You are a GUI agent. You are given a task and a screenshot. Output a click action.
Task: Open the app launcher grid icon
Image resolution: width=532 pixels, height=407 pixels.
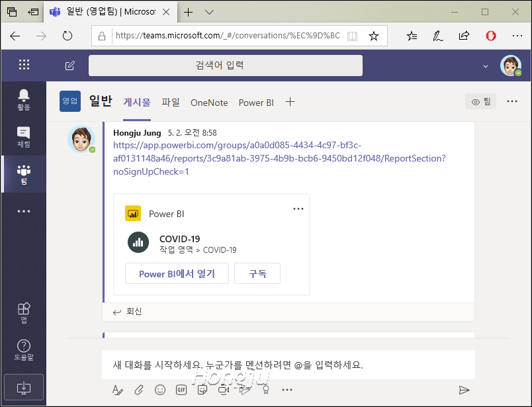(x=24, y=64)
